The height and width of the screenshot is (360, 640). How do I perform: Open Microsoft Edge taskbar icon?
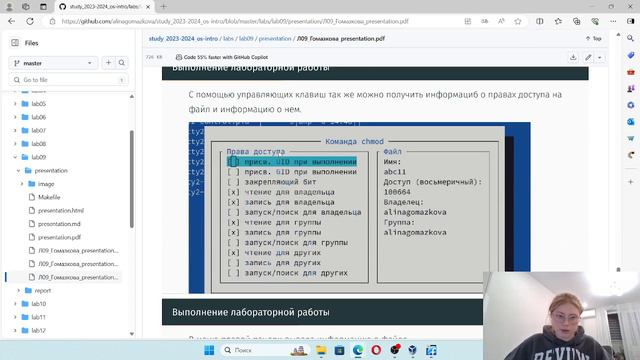point(358,350)
